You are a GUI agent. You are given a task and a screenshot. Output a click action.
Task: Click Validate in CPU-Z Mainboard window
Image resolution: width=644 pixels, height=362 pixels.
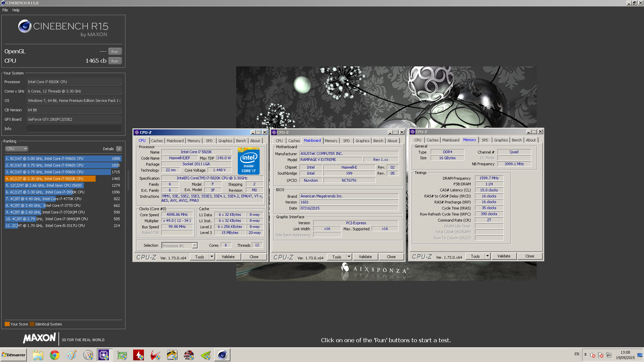365,257
